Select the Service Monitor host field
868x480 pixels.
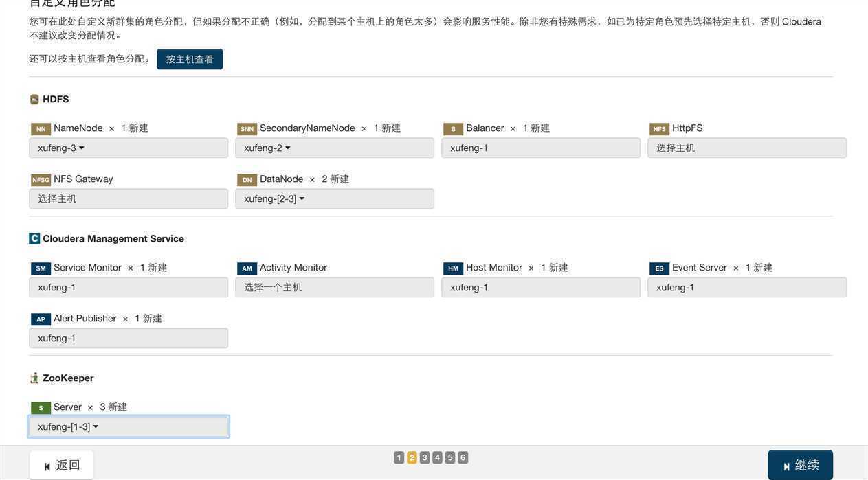tap(129, 287)
